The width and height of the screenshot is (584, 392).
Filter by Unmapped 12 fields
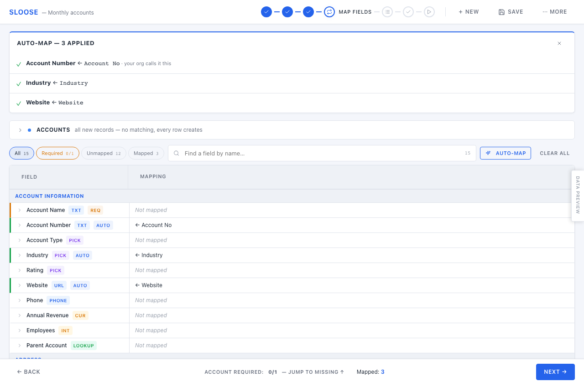click(x=104, y=153)
